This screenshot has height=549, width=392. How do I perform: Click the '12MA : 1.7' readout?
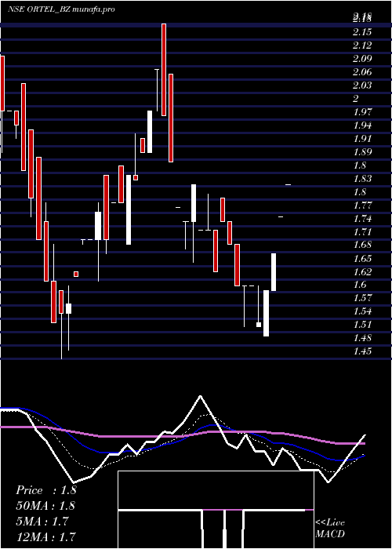pos(45,536)
